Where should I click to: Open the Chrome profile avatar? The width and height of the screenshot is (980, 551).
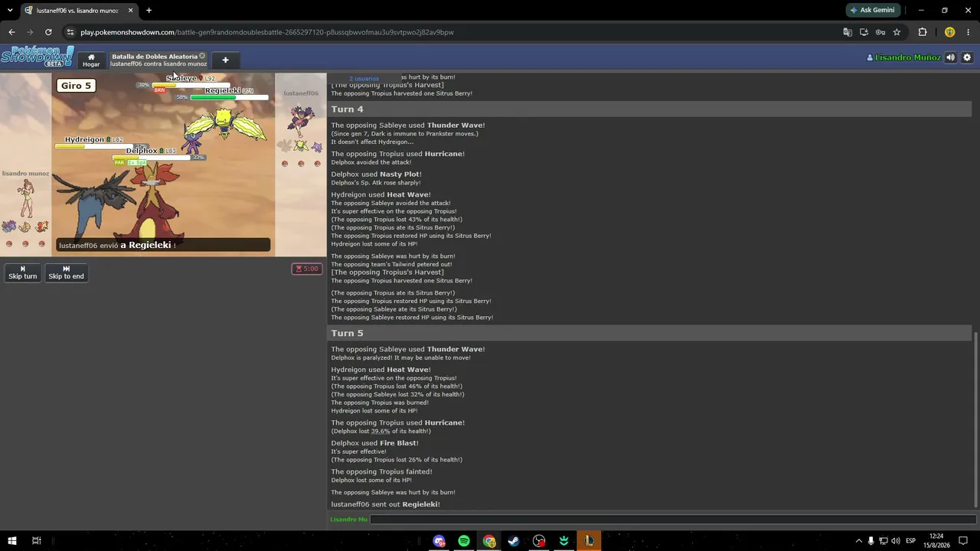(x=950, y=32)
